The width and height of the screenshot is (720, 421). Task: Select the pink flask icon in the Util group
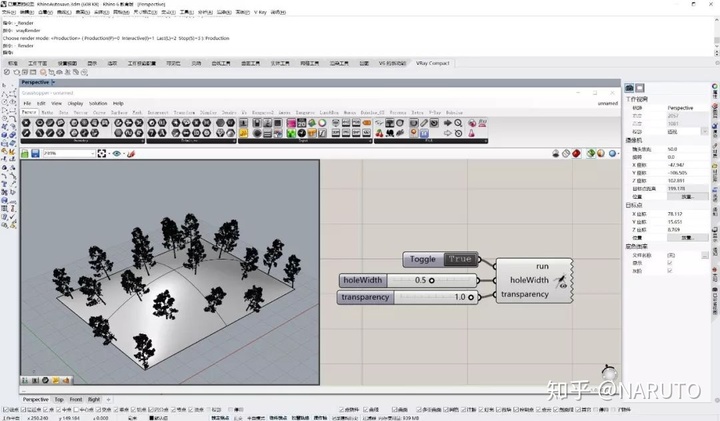pos(472,133)
